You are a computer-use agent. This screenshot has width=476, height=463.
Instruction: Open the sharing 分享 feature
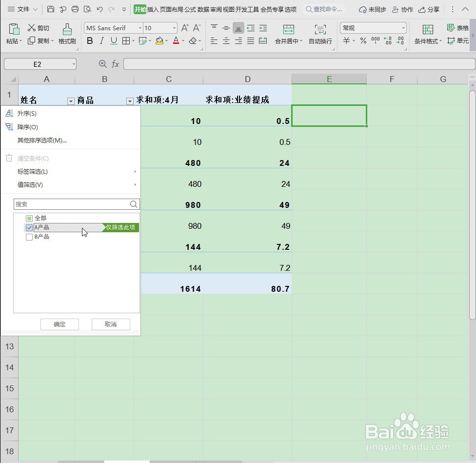pos(434,9)
